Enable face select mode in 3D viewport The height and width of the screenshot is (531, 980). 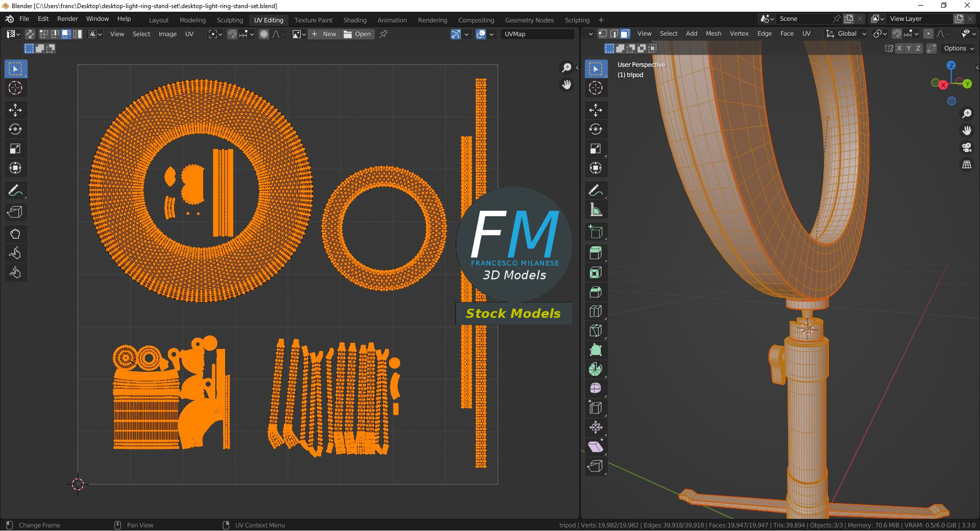[x=625, y=34]
